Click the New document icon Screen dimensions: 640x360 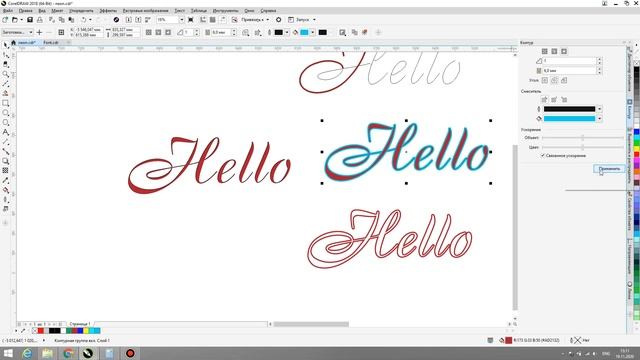(5, 20)
